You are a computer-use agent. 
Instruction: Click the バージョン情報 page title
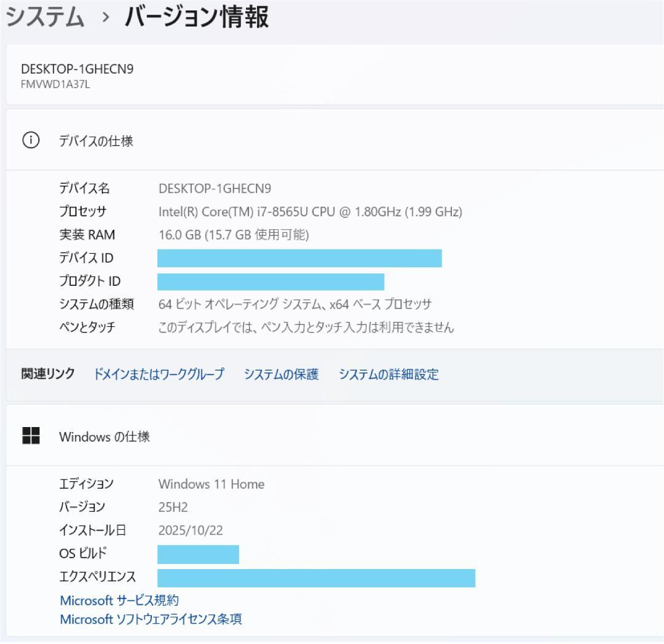pyautogui.click(x=197, y=17)
